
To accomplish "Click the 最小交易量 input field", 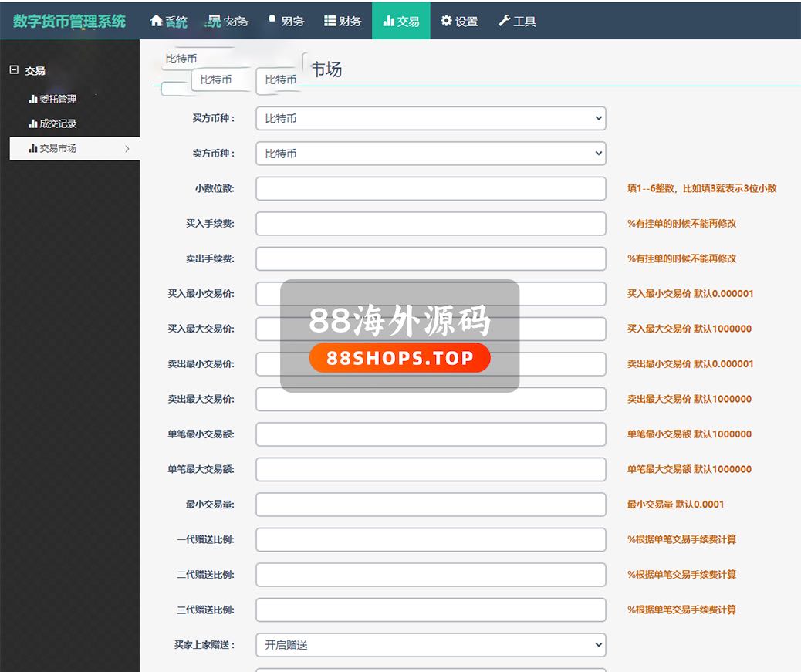I will [x=430, y=505].
